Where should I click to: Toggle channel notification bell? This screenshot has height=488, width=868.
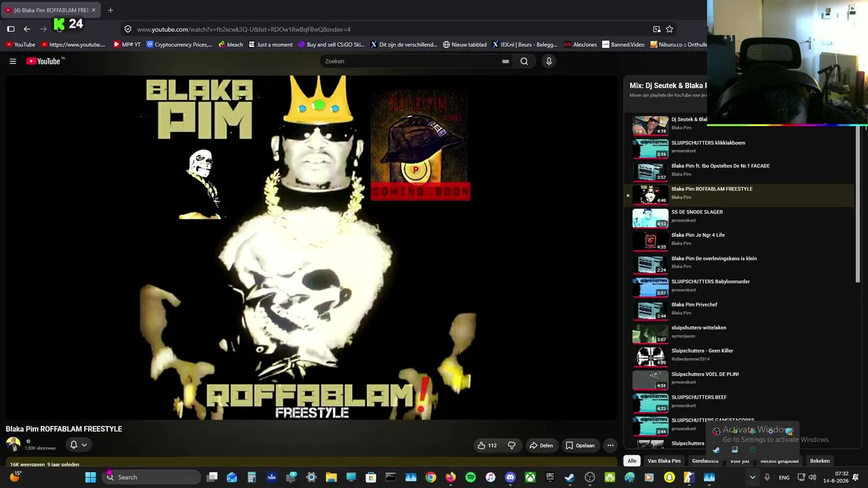pos(73,445)
